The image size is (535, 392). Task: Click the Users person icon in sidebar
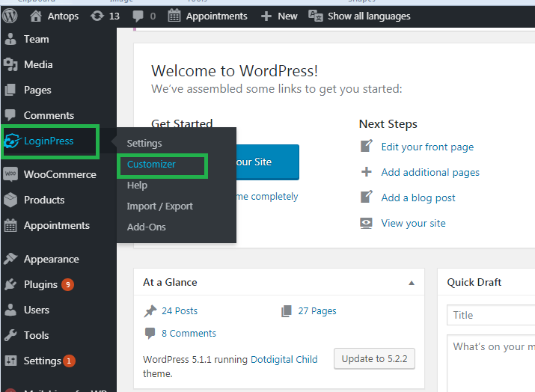click(x=10, y=310)
